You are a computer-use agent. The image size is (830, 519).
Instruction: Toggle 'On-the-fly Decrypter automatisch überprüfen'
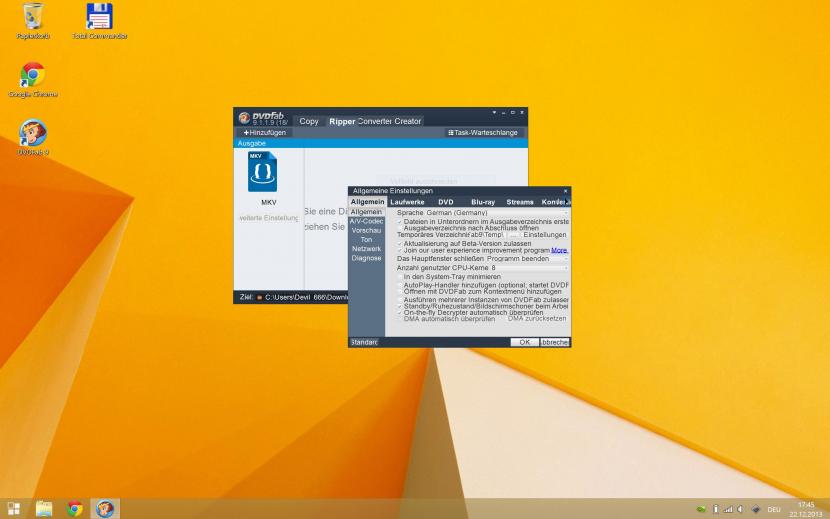400,312
